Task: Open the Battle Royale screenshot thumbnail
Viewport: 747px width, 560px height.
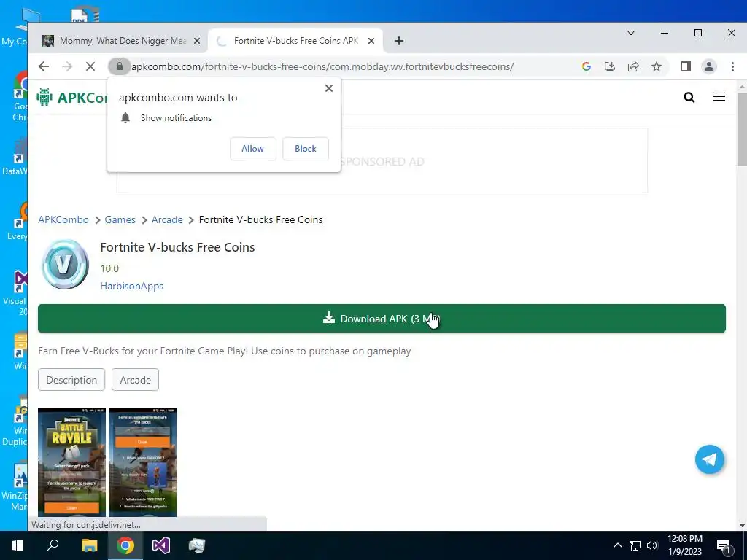Action: (x=72, y=462)
